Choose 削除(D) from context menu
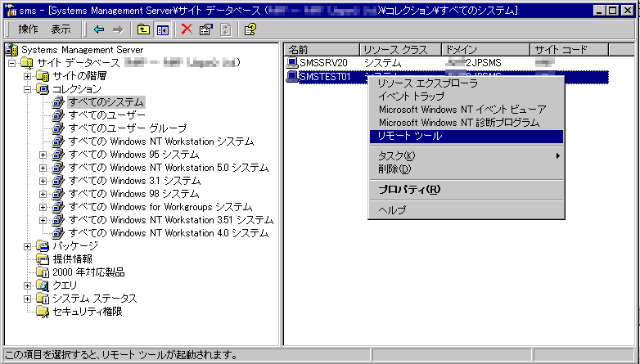The width and height of the screenshot is (640, 364). pyautogui.click(x=466, y=169)
